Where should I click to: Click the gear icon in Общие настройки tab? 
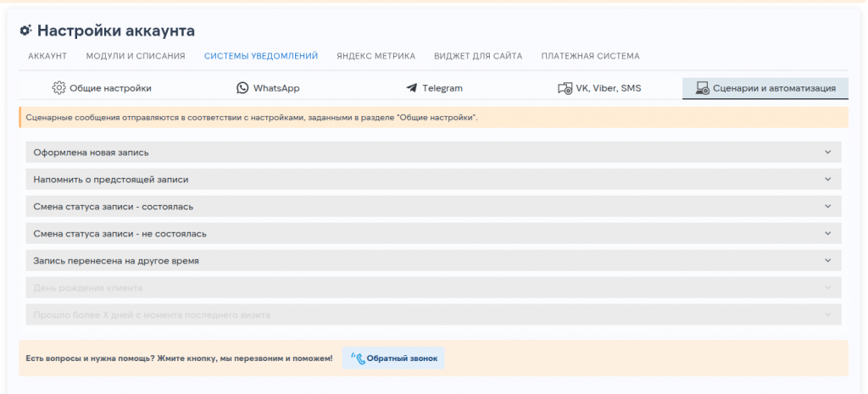58,88
